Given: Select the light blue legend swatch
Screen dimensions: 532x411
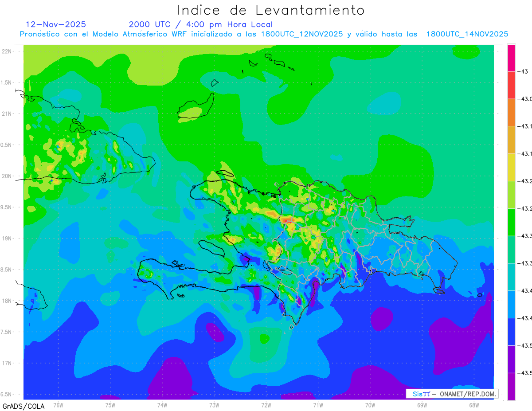Looking at the screenshot, I should (x=511, y=305).
